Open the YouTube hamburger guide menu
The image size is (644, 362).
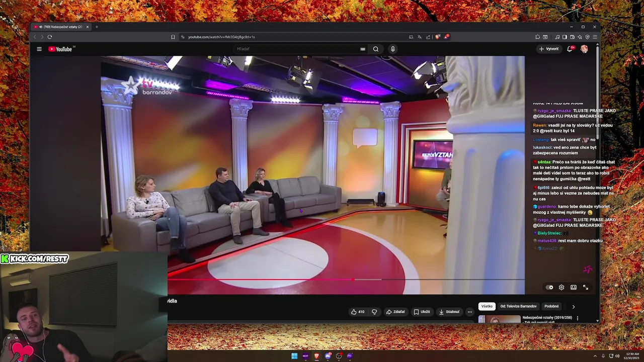[39, 49]
